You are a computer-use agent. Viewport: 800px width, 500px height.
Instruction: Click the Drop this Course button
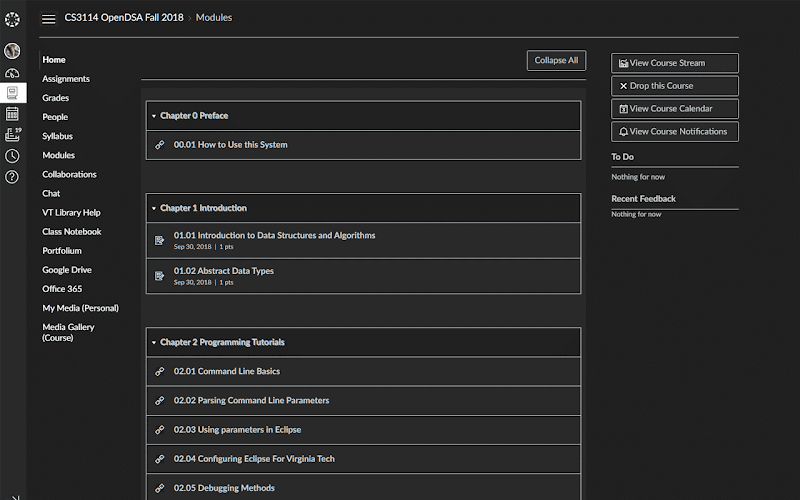tap(674, 86)
